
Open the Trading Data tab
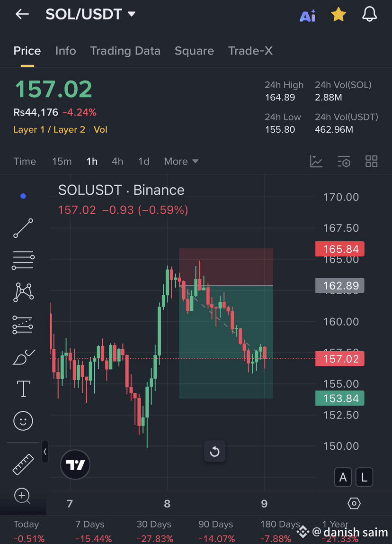pyautogui.click(x=125, y=51)
